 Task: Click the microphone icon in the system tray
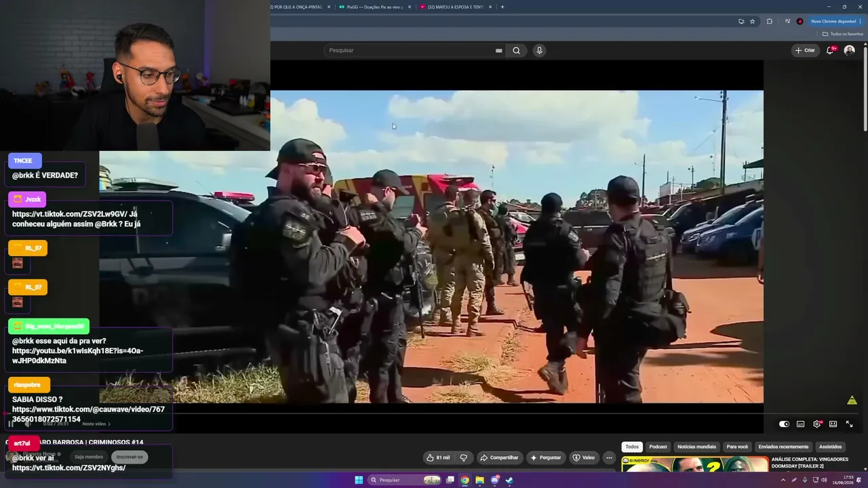pos(804,480)
